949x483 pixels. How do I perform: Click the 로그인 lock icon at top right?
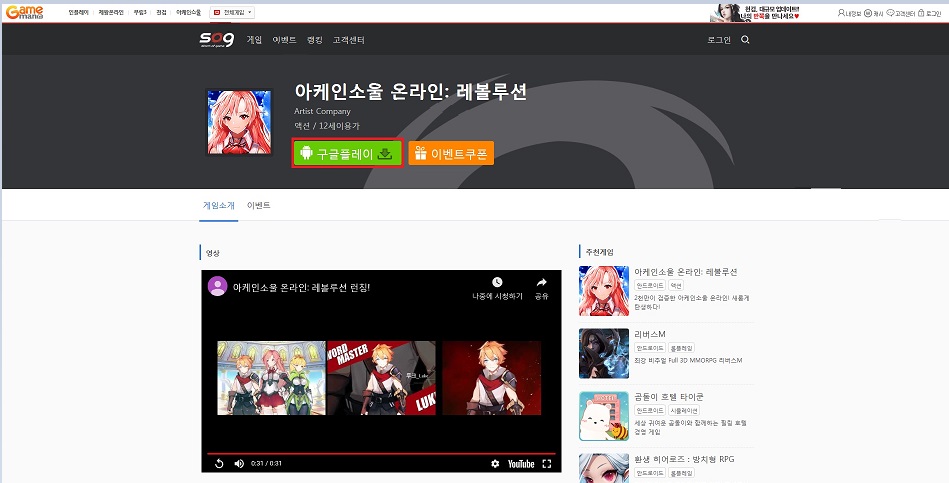point(921,13)
